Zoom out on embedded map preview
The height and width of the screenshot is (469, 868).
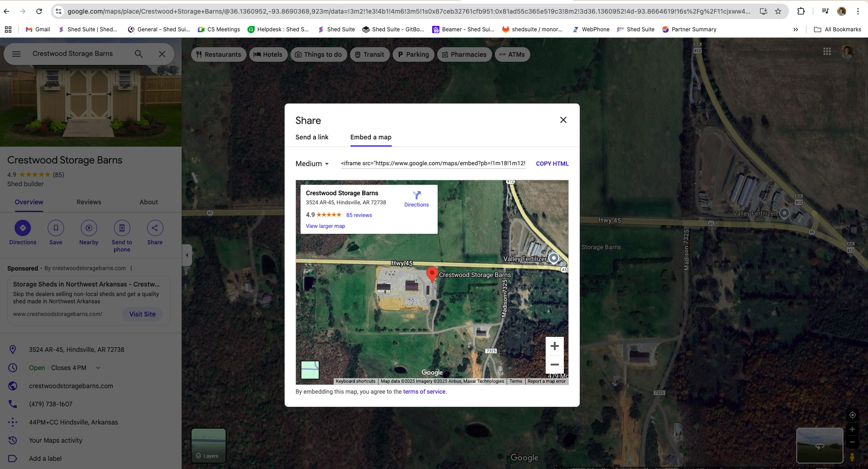click(x=554, y=365)
